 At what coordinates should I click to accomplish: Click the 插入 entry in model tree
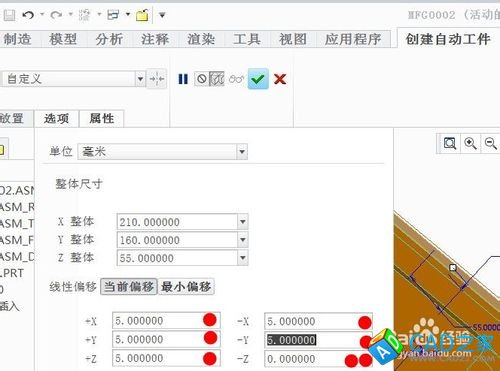(x=9, y=306)
